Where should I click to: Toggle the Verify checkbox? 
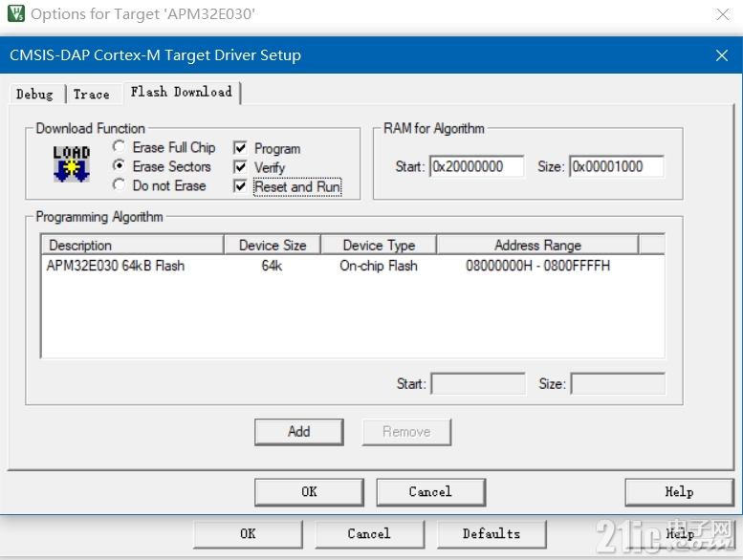[x=240, y=167]
